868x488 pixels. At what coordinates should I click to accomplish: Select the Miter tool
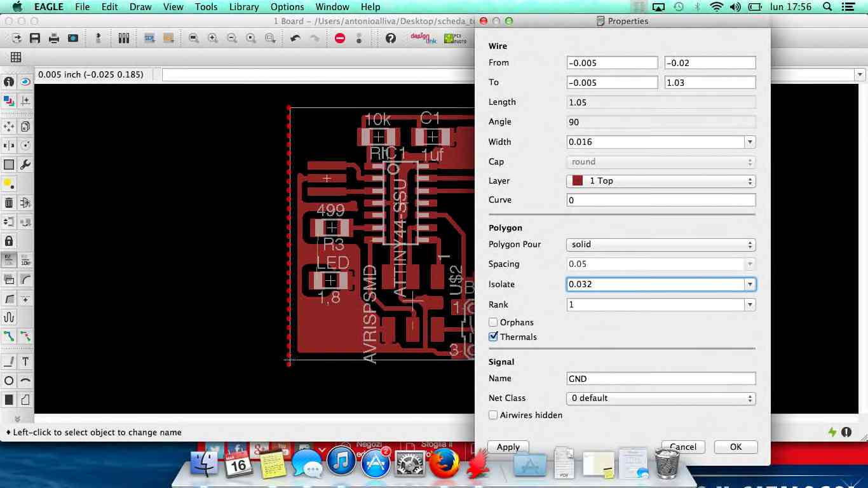[25, 279]
